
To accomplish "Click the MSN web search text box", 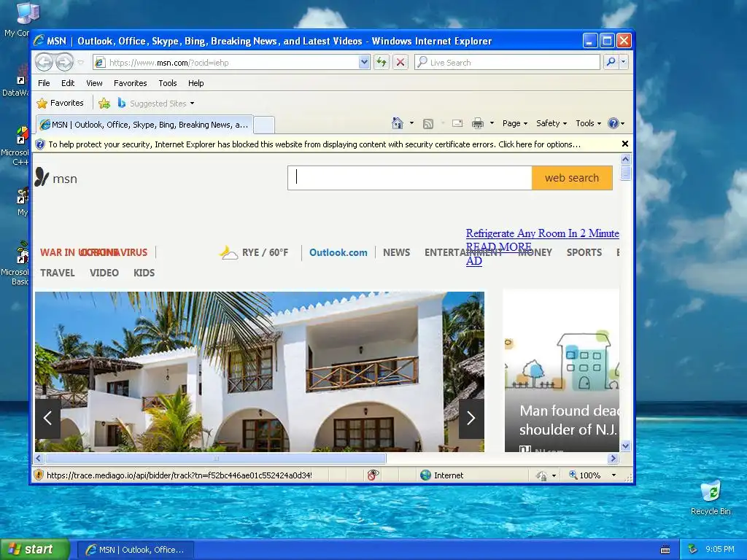I will 410,178.
